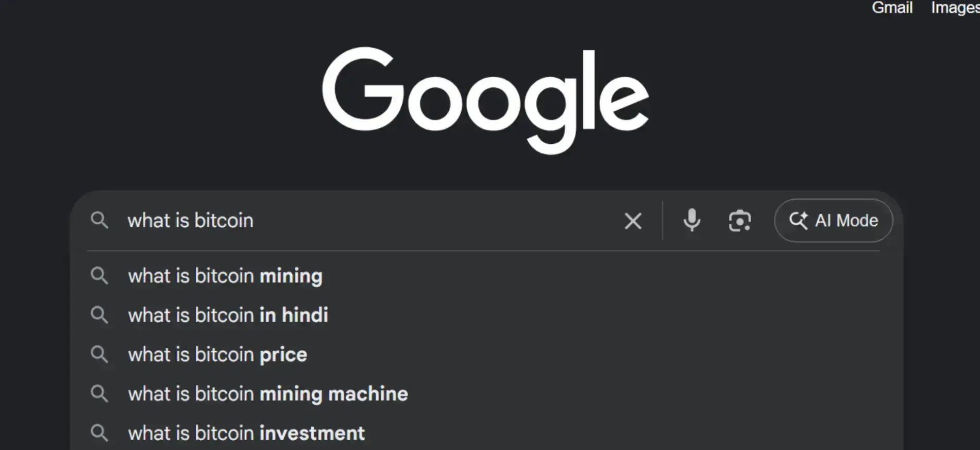
Task: Click magnifier beside "what is bitcoin mining"
Action: click(x=100, y=276)
